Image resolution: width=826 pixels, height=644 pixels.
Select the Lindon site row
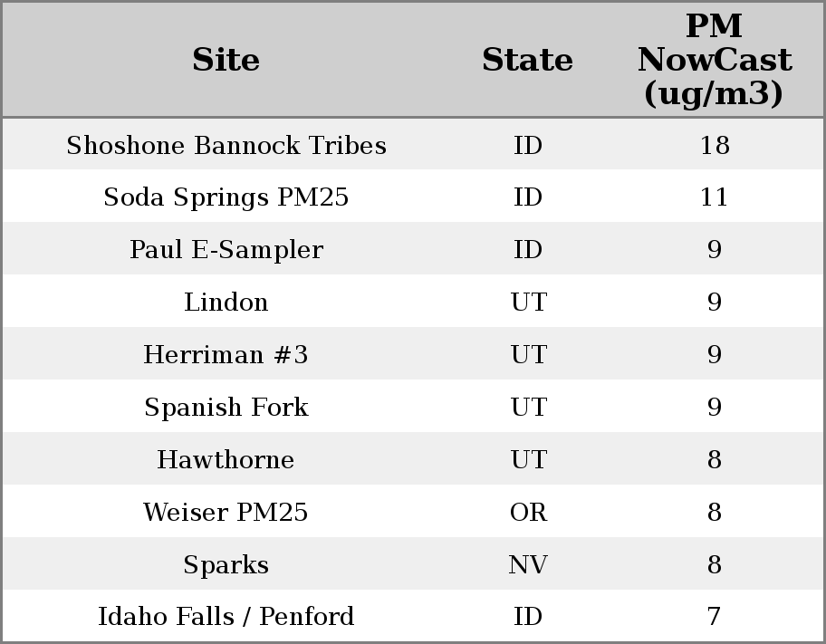[226, 303]
